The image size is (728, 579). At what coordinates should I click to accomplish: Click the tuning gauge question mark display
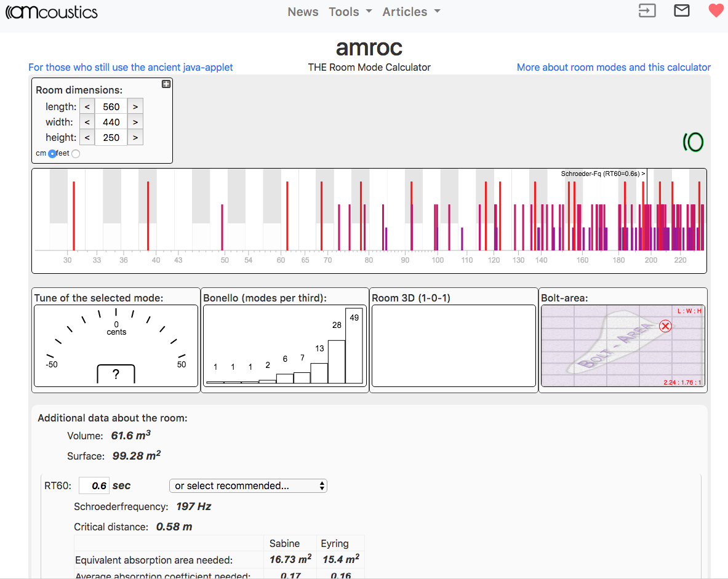click(116, 373)
